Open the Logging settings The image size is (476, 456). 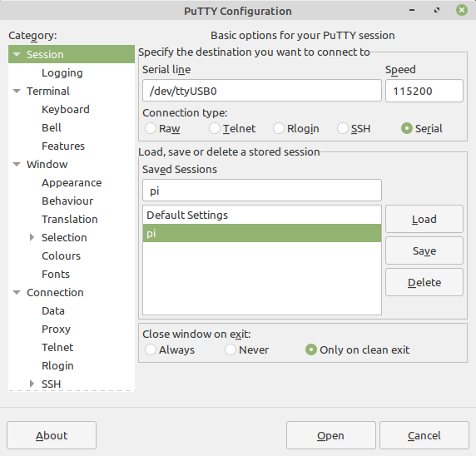pyautogui.click(x=62, y=73)
